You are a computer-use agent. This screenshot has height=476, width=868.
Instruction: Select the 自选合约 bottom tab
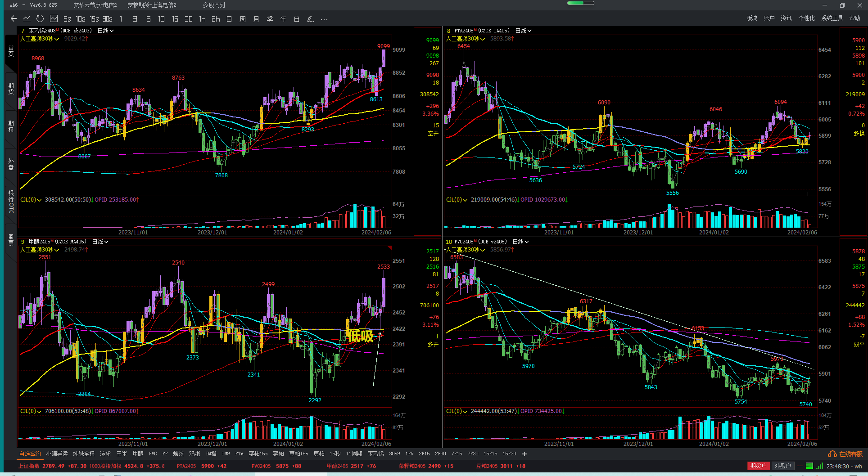click(30, 454)
